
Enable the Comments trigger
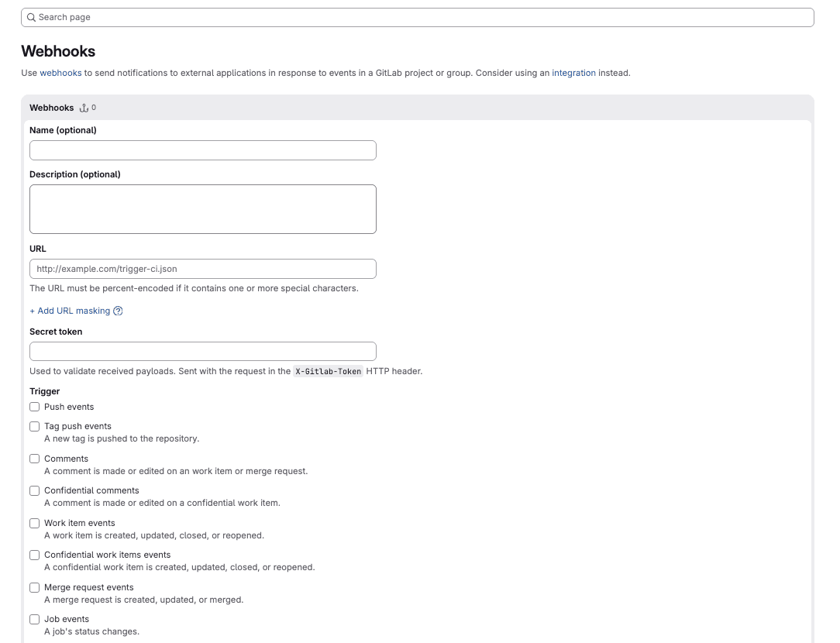point(34,459)
